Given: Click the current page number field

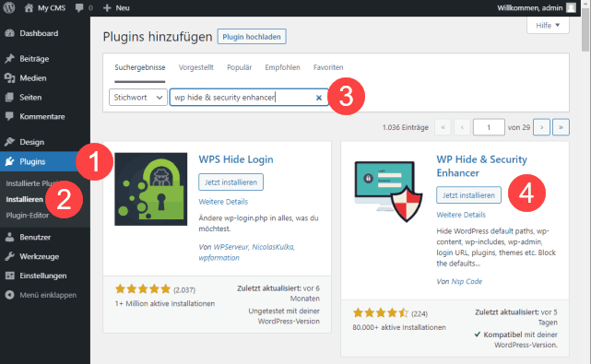Looking at the screenshot, I should coord(489,127).
